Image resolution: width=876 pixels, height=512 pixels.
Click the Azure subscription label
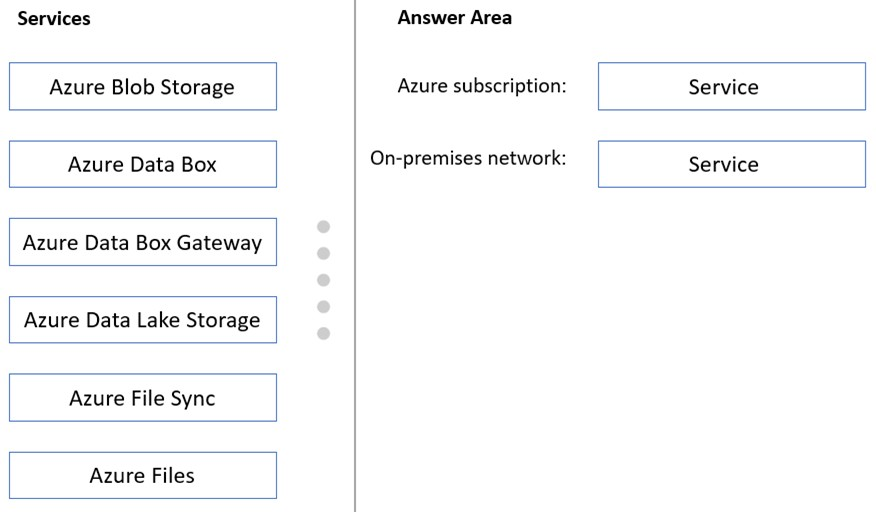point(482,86)
